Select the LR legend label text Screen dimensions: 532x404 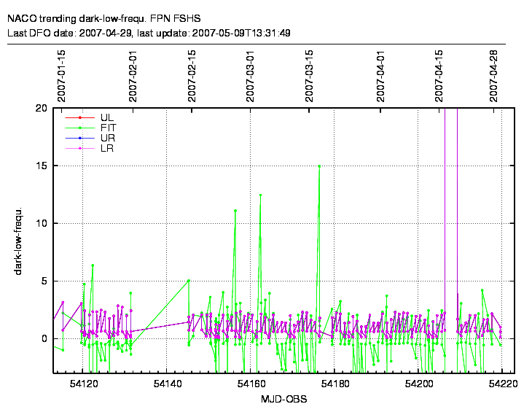(107, 148)
